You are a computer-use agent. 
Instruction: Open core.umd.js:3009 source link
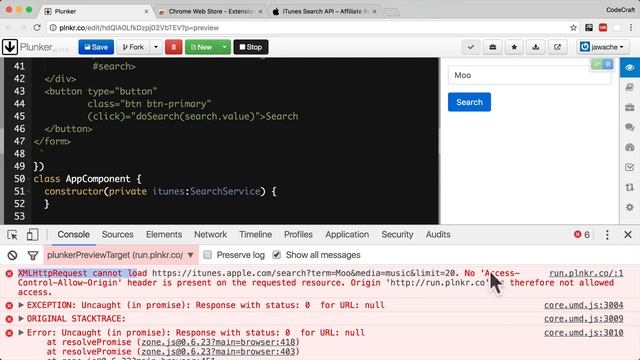(584, 318)
